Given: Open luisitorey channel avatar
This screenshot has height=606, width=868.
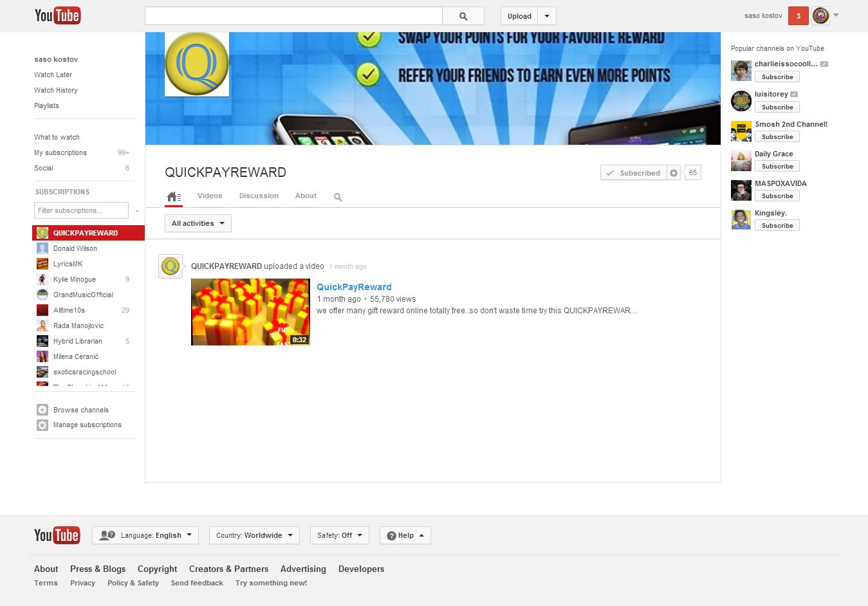Looking at the screenshot, I should (741, 101).
